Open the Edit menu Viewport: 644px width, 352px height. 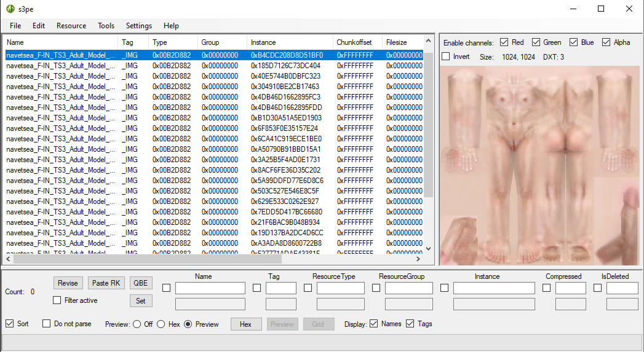39,26
